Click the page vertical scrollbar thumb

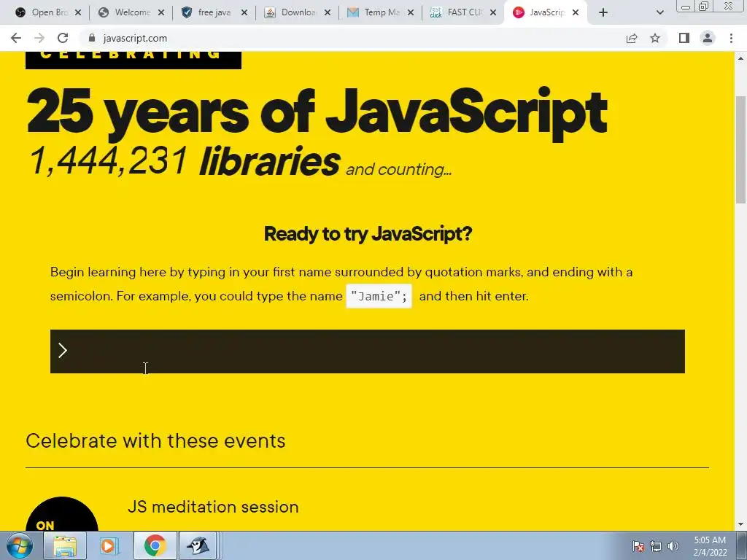pyautogui.click(x=741, y=150)
